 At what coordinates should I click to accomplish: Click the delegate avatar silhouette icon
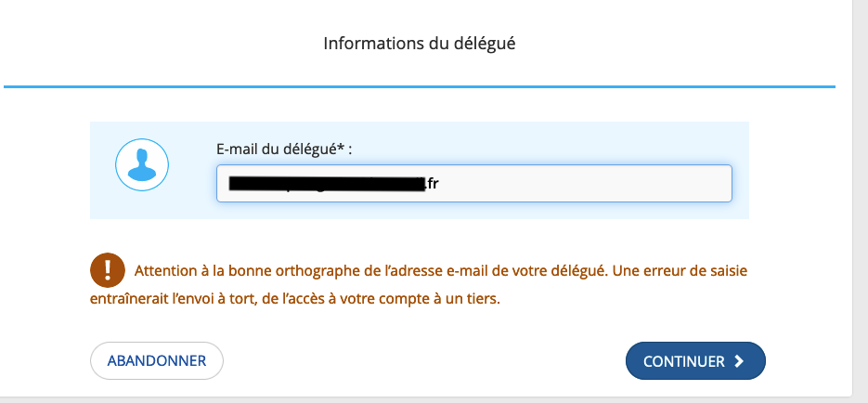[x=142, y=165]
